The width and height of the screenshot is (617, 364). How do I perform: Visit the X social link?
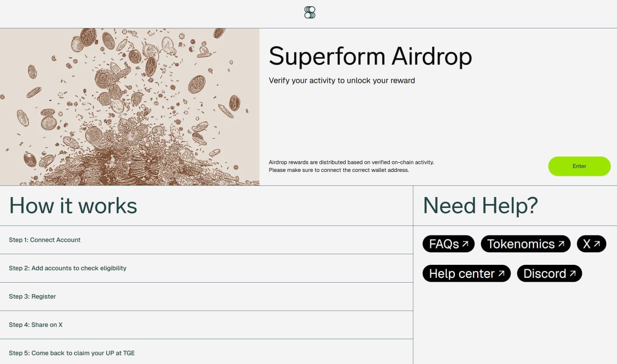pos(587,244)
